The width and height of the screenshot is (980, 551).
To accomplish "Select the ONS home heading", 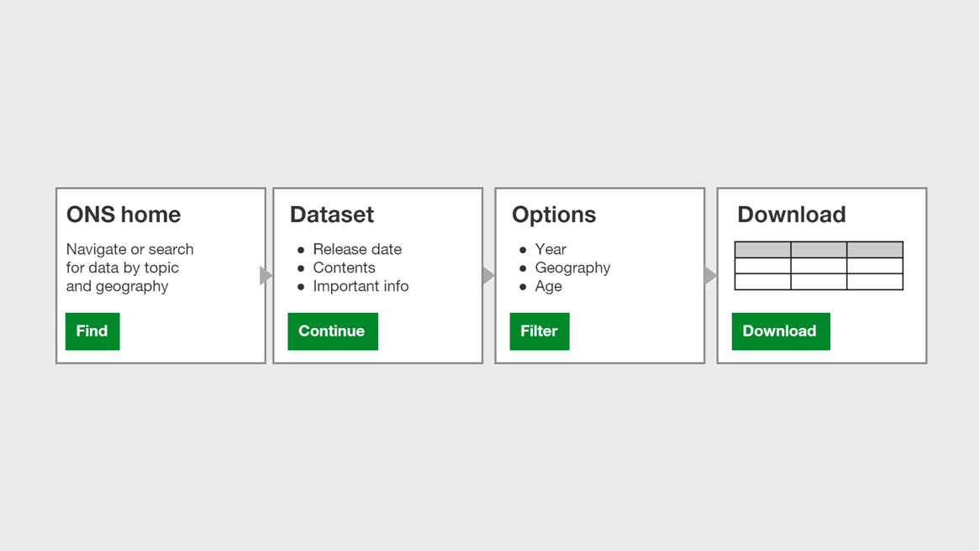I will (124, 215).
